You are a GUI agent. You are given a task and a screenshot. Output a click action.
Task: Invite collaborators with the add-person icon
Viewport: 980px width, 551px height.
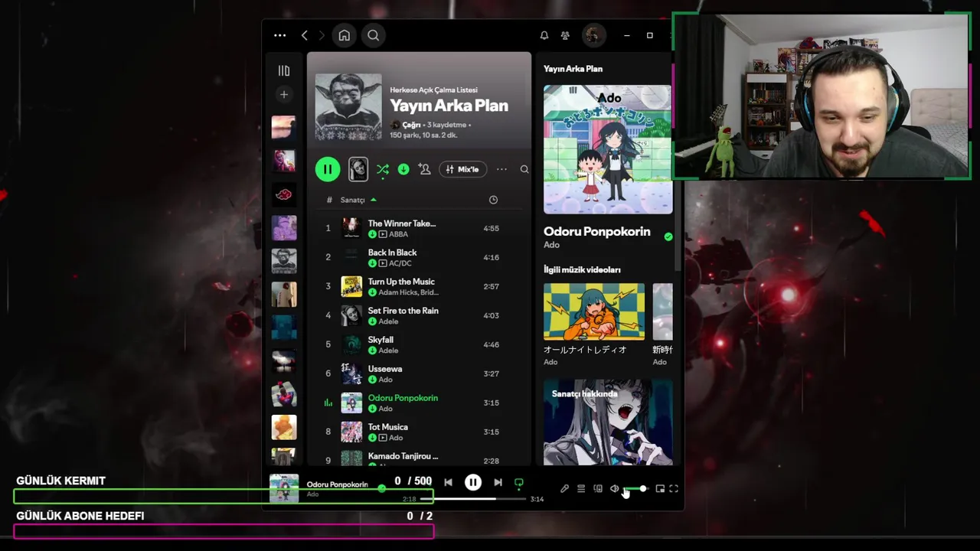coord(424,169)
